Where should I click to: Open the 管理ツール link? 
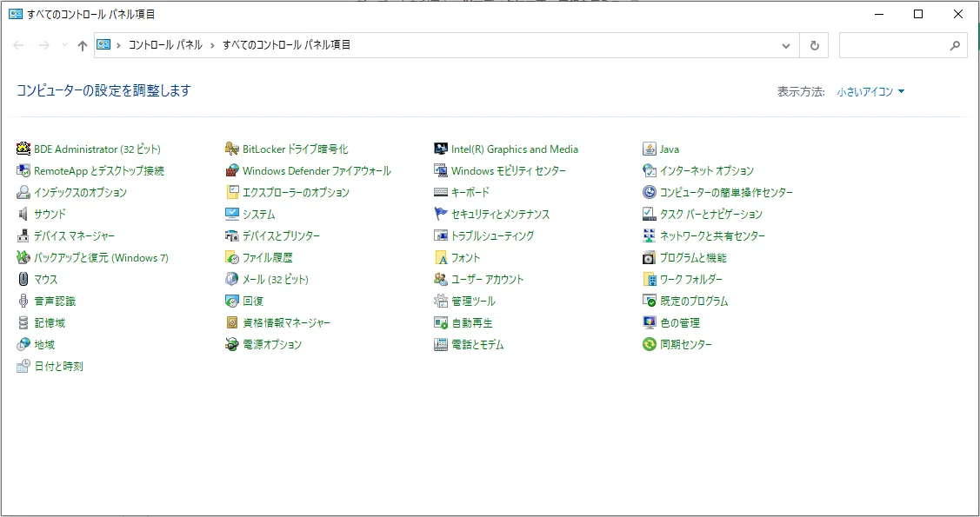tap(473, 301)
